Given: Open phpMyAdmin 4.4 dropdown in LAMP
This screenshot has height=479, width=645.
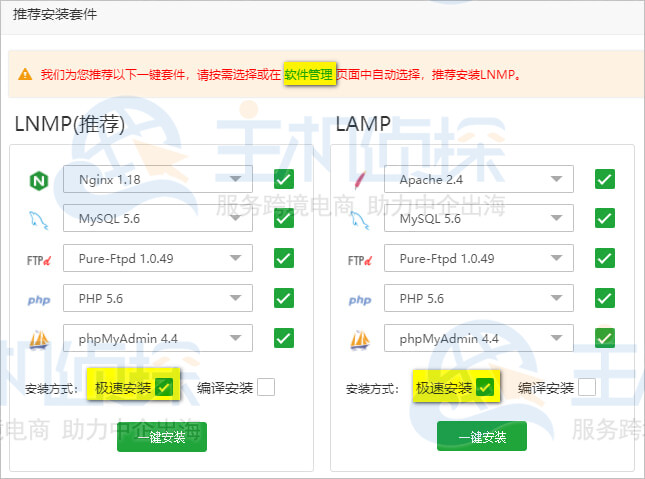Looking at the screenshot, I should (x=479, y=338).
